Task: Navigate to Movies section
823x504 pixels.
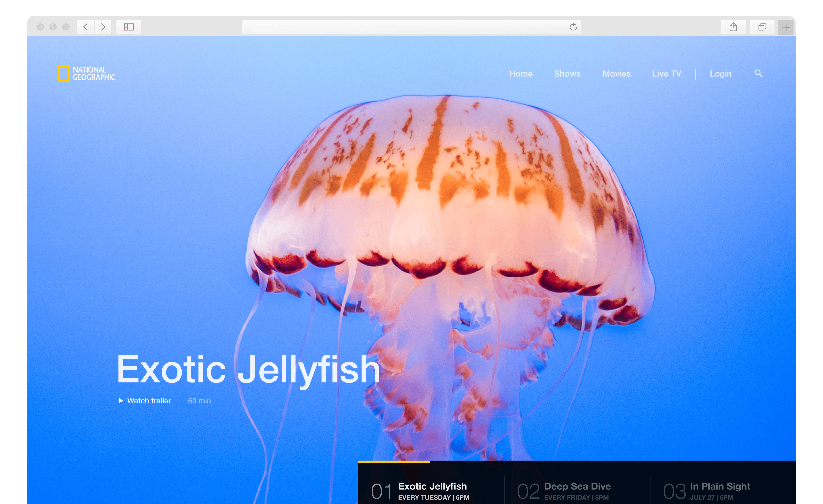Action: (616, 74)
